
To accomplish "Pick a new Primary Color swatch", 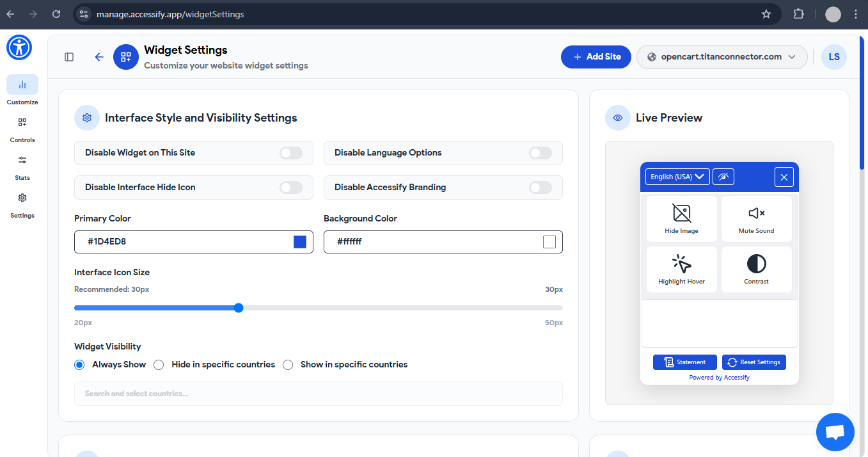I will coord(299,241).
